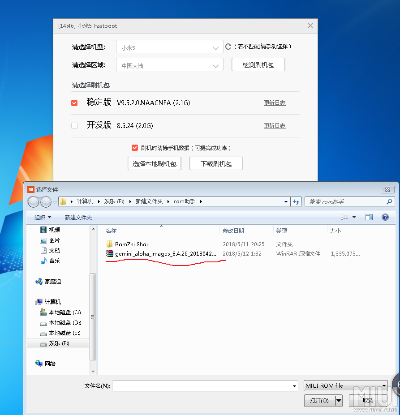Select the yellow folder in the file list
400x415 pixels.
click(x=109, y=244)
